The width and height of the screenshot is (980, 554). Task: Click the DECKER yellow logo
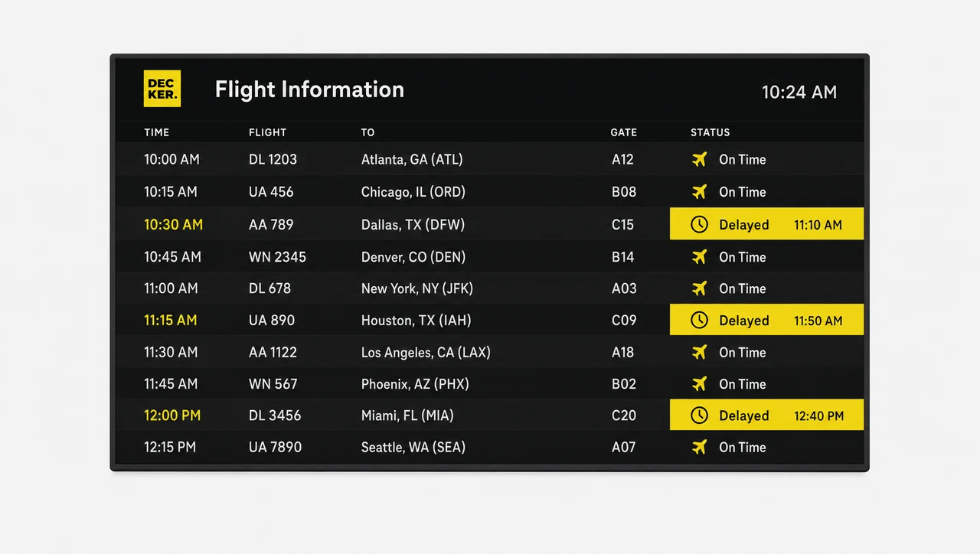pos(162,89)
